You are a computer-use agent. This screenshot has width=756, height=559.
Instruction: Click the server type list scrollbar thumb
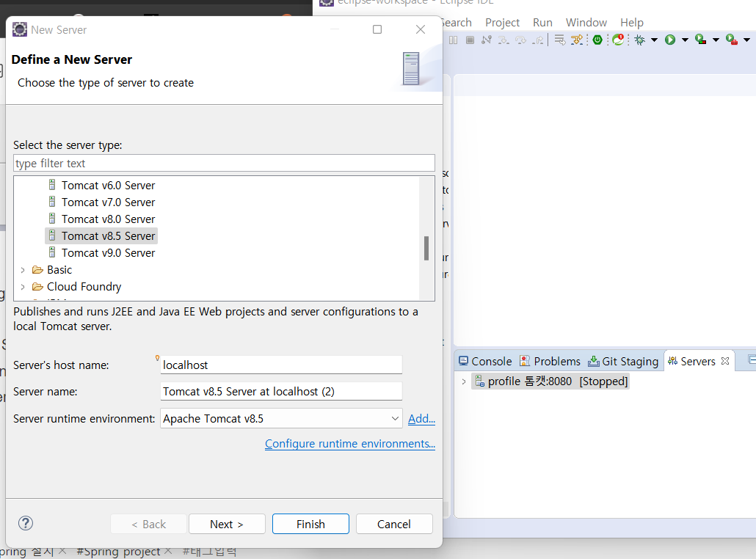point(426,248)
